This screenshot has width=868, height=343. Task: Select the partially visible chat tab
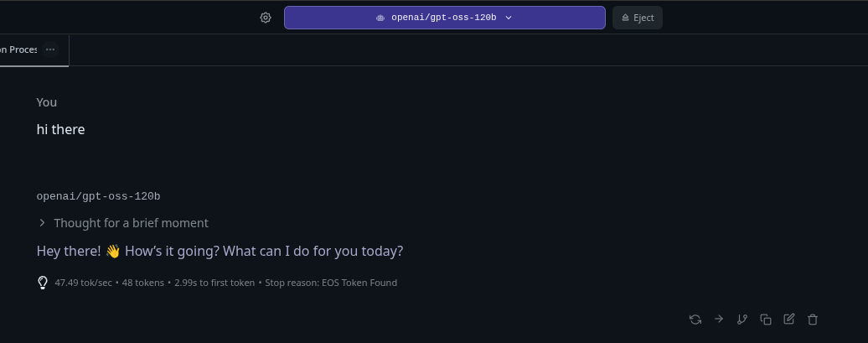pyautogui.click(x=19, y=49)
